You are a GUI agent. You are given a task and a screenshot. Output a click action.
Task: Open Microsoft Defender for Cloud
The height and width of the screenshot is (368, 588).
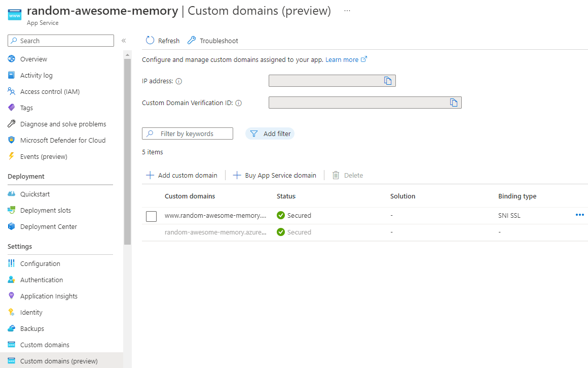tap(63, 140)
